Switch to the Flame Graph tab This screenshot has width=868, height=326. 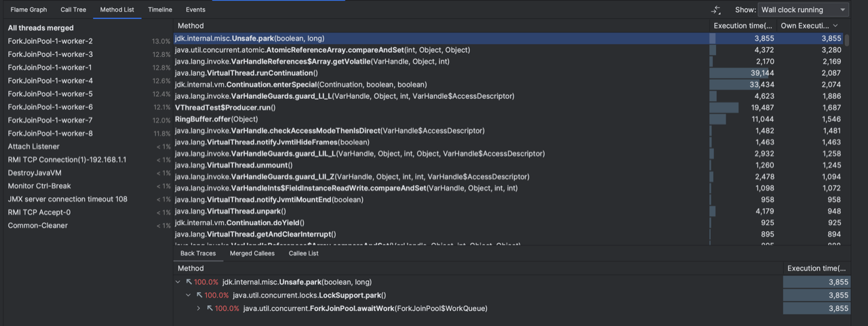point(28,9)
